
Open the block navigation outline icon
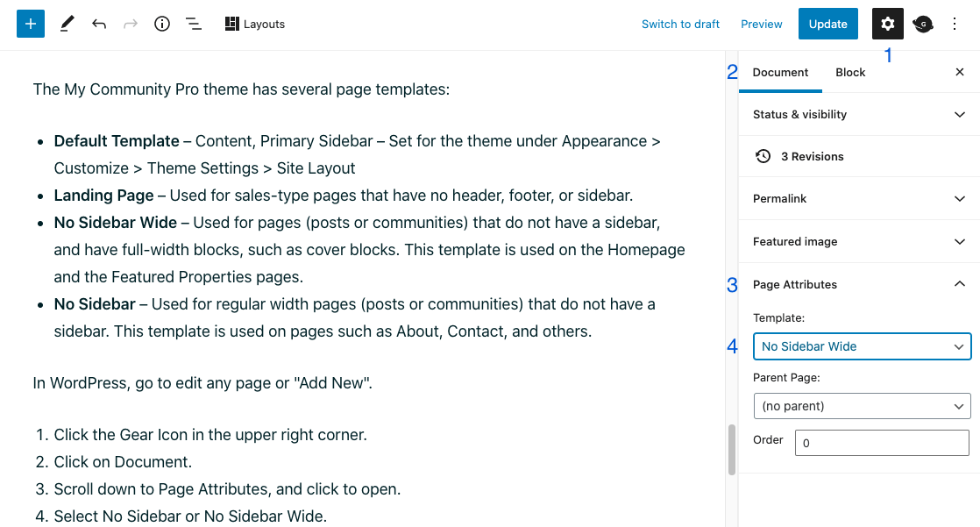point(194,24)
